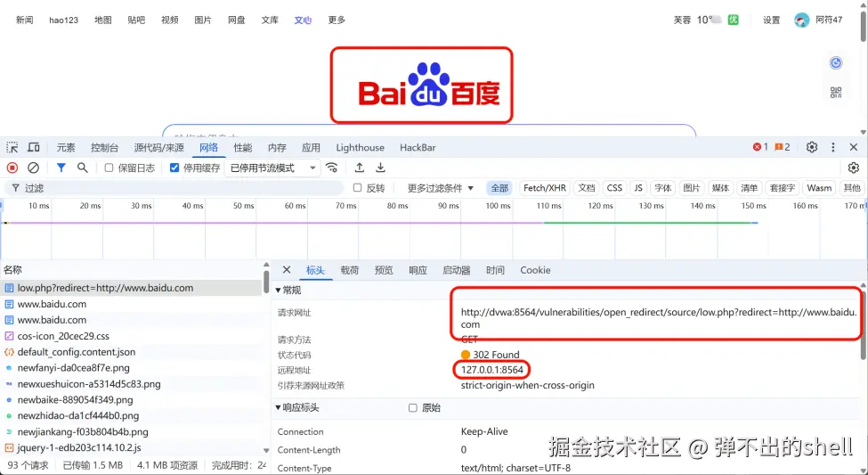Toggle the device toolbar icon

point(34,147)
